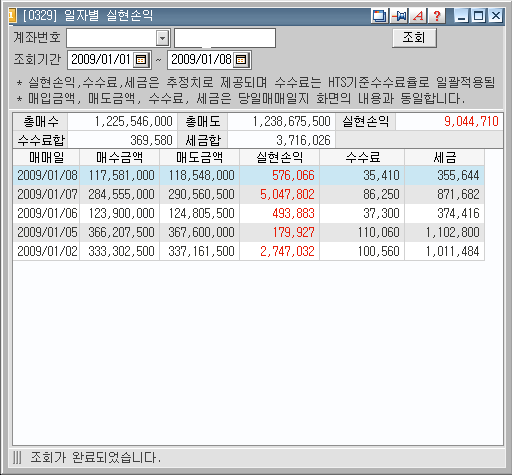Open the font size 'A' icon
The width and height of the screenshot is (512, 475).
click(418, 16)
